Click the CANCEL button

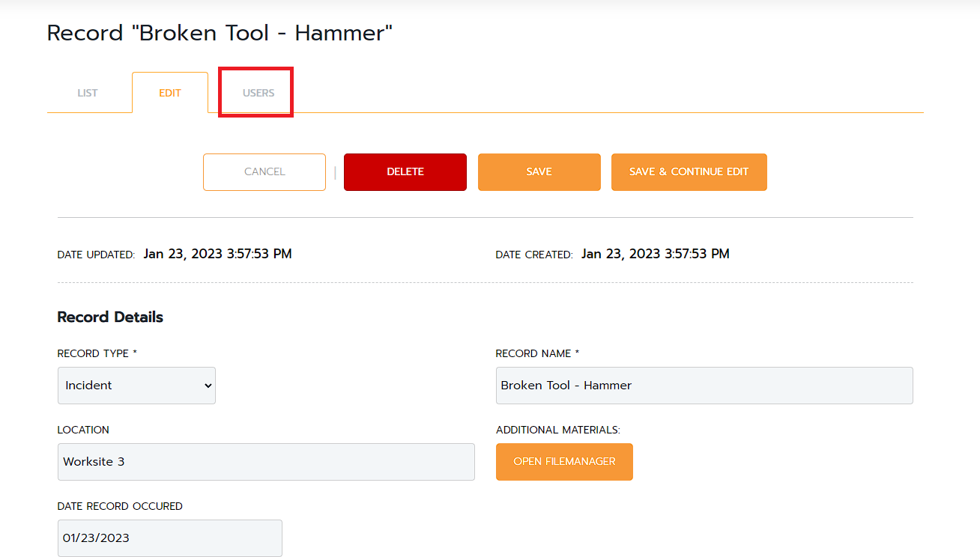coord(264,172)
